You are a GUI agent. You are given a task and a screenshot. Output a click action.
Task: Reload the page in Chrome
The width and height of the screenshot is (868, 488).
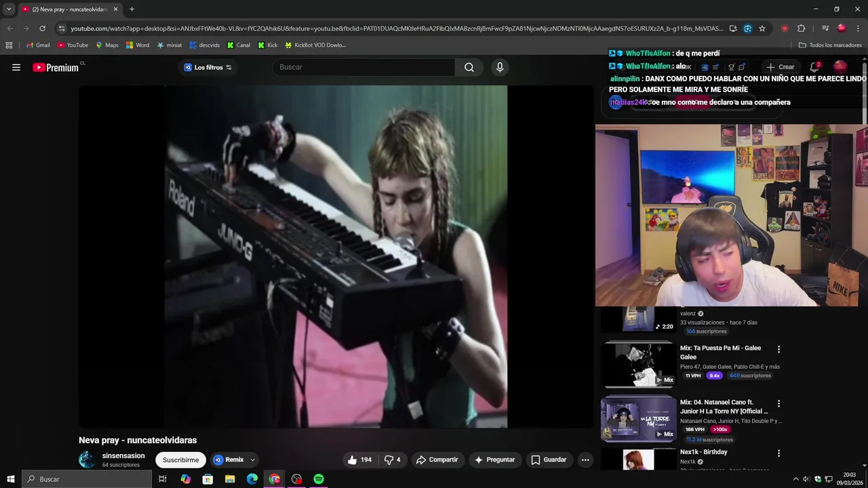click(42, 28)
